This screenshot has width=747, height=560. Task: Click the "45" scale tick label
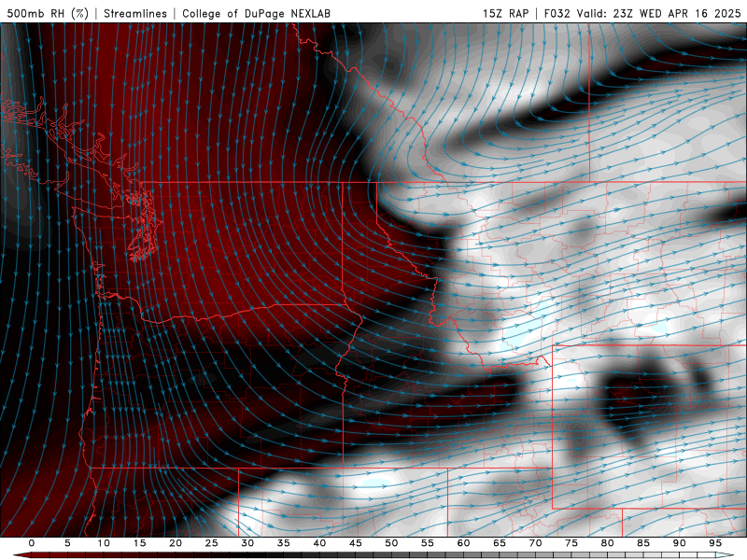click(x=355, y=543)
